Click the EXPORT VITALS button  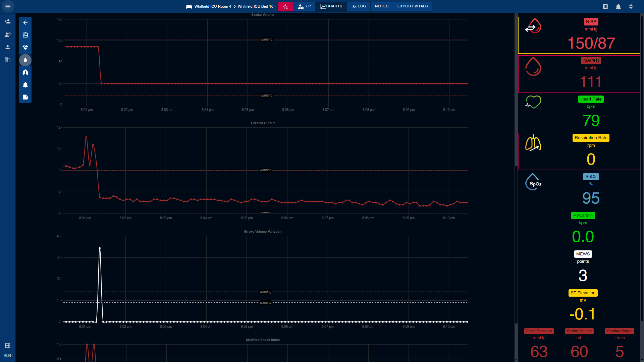point(412,6)
